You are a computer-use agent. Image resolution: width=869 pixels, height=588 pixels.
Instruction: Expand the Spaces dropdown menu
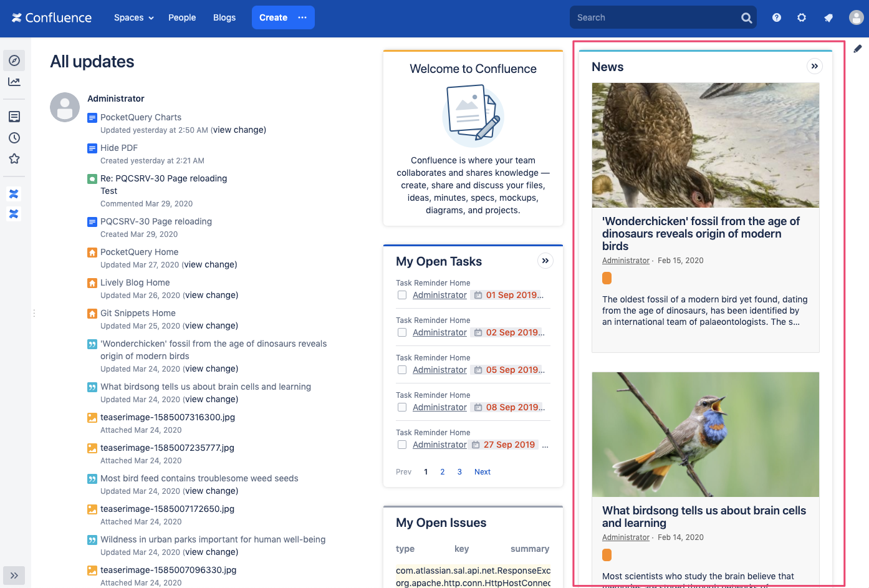coord(134,17)
